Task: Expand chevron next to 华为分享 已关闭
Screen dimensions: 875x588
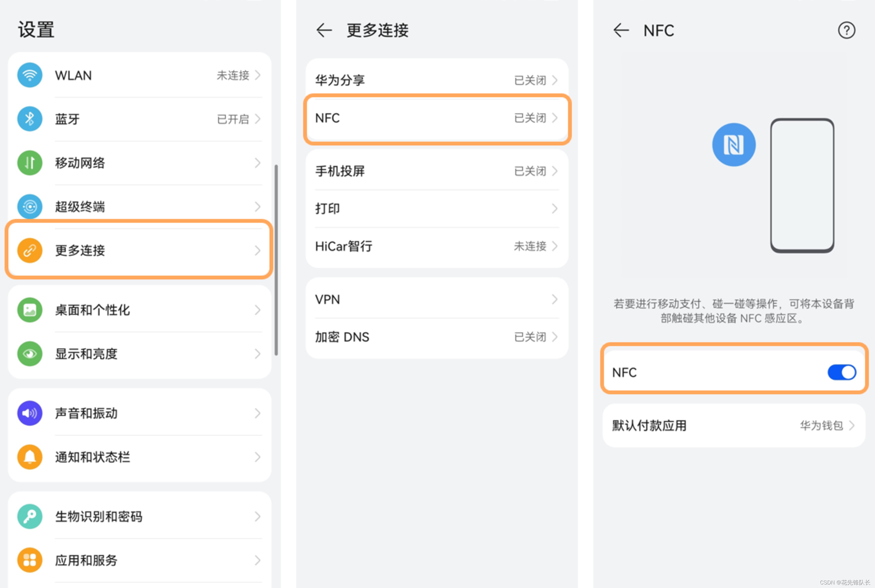Action: coord(555,80)
